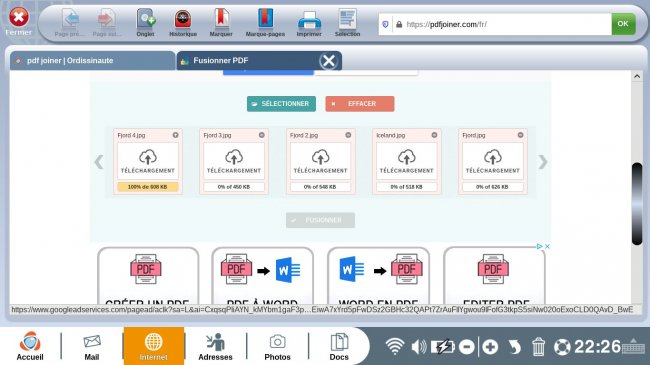Show next files with right chevron
Image resolution: width=650 pixels, height=365 pixels.
pos(543,162)
